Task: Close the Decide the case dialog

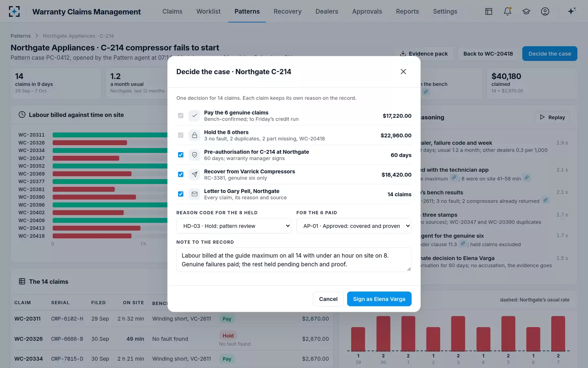Action: point(403,72)
